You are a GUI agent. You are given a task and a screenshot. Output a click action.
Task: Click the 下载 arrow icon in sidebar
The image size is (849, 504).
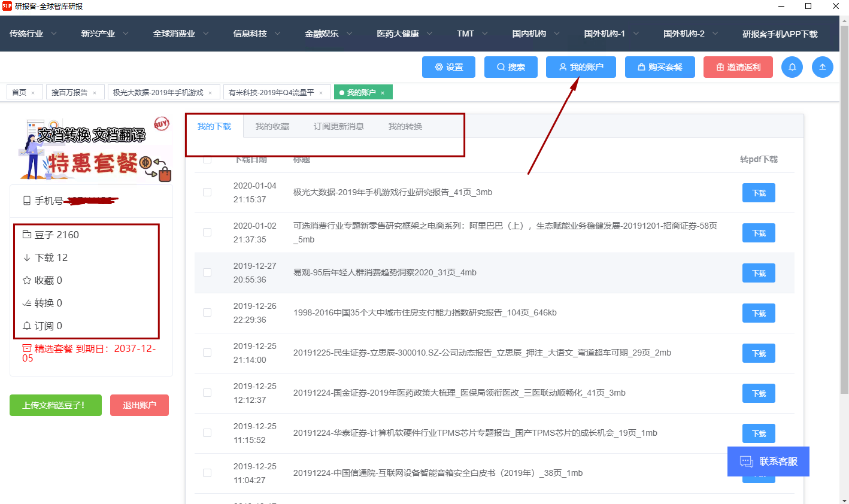27,257
